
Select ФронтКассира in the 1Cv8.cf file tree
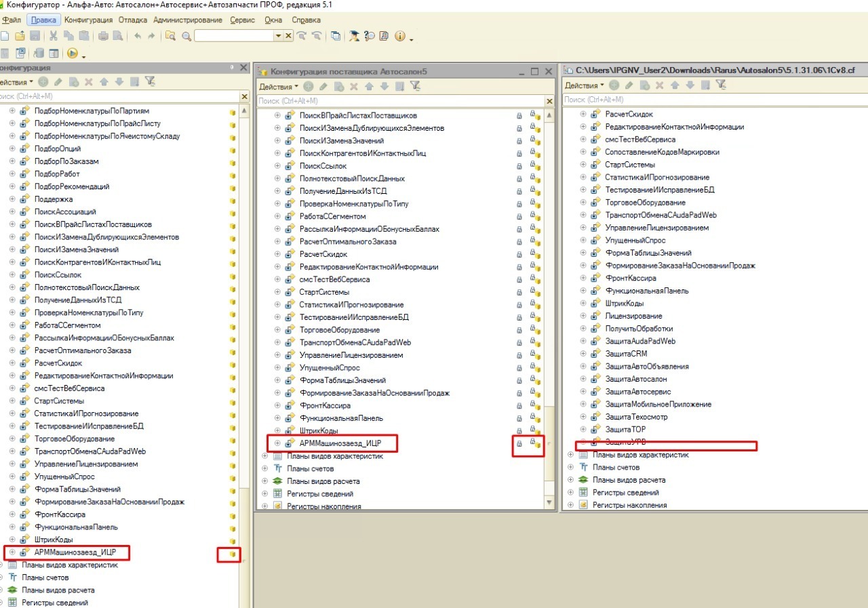[x=630, y=278]
